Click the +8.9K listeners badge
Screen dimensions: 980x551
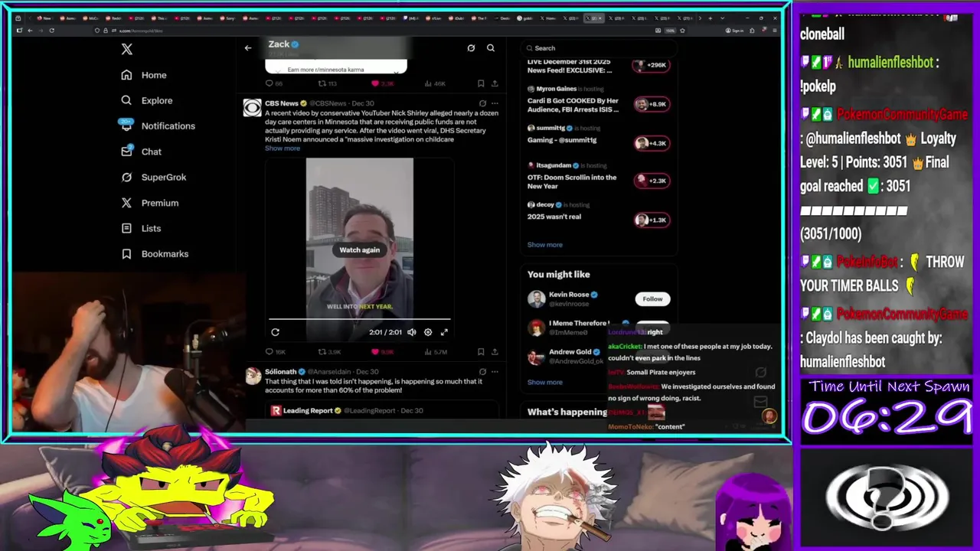coord(652,104)
